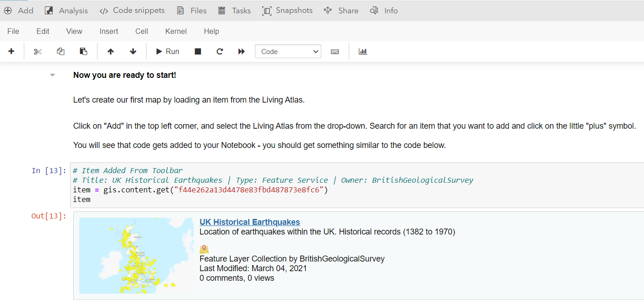644x300 pixels.
Task: Cut the selected cell
Action: pyautogui.click(x=38, y=52)
